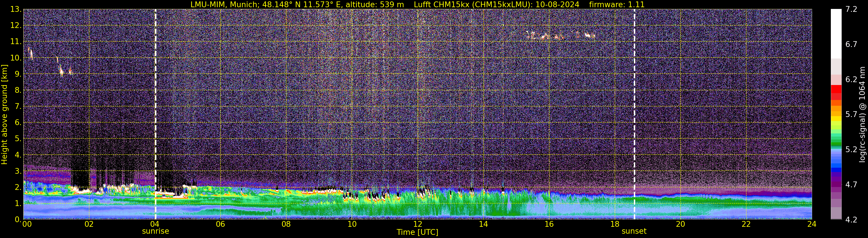Click time axis tick '18'

click(x=614, y=224)
